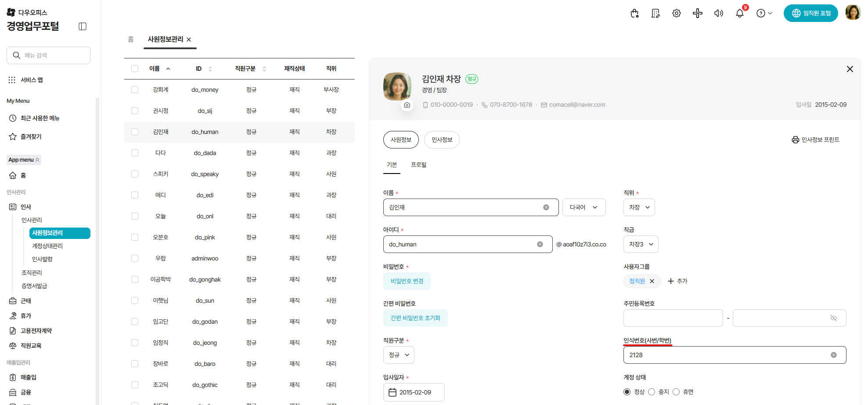Expand the 직위 차장 dropdown
Viewport: 868px width, 405px height.
click(x=639, y=207)
